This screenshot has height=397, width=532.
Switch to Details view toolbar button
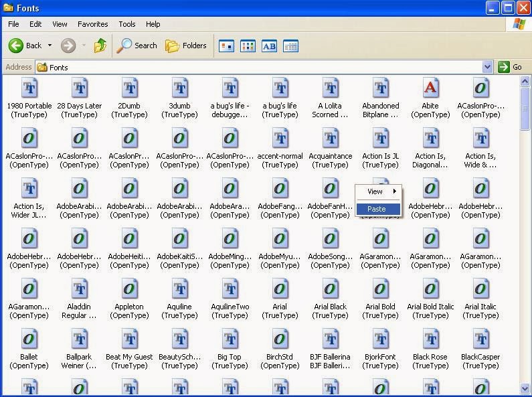coord(290,46)
